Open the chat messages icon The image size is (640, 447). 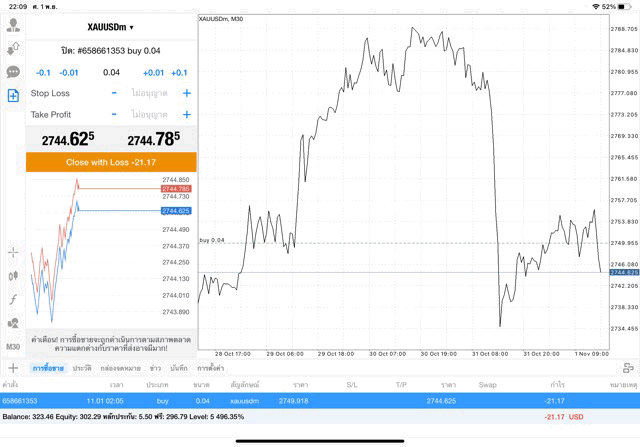[13, 72]
